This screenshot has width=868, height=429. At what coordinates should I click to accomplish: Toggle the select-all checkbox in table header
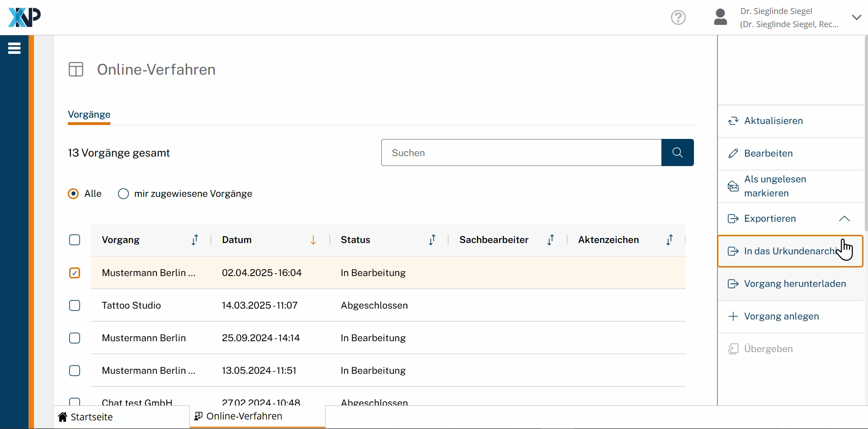[x=75, y=240]
